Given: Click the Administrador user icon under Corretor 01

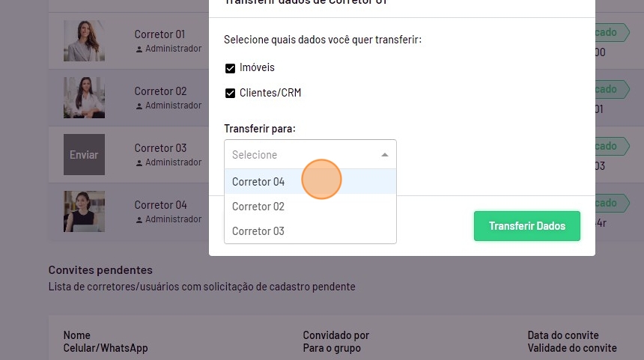Looking at the screenshot, I should coord(139,49).
